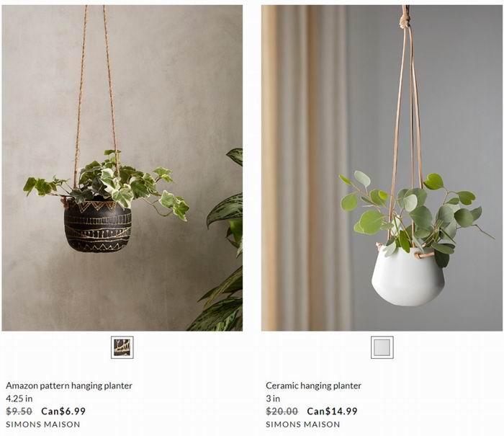This screenshot has height=436, width=504.
Task: Open SIMONS MAISON brand under Ceramic planter
Action: pos(303,424)
